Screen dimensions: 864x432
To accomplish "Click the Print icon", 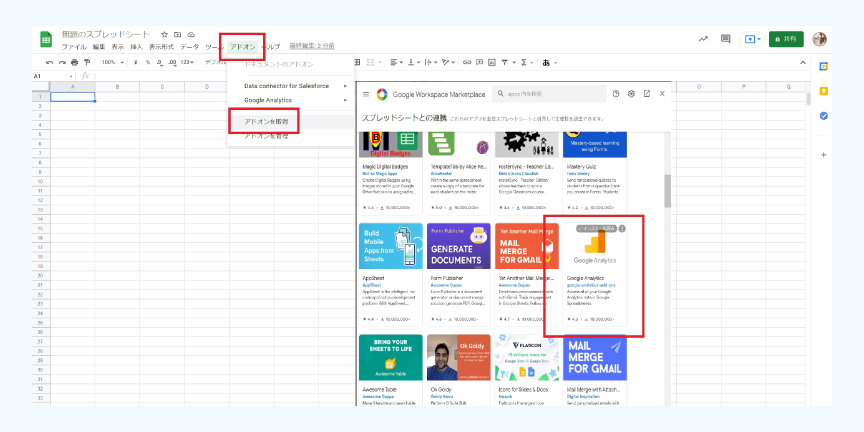I will [x=74, y=62].
